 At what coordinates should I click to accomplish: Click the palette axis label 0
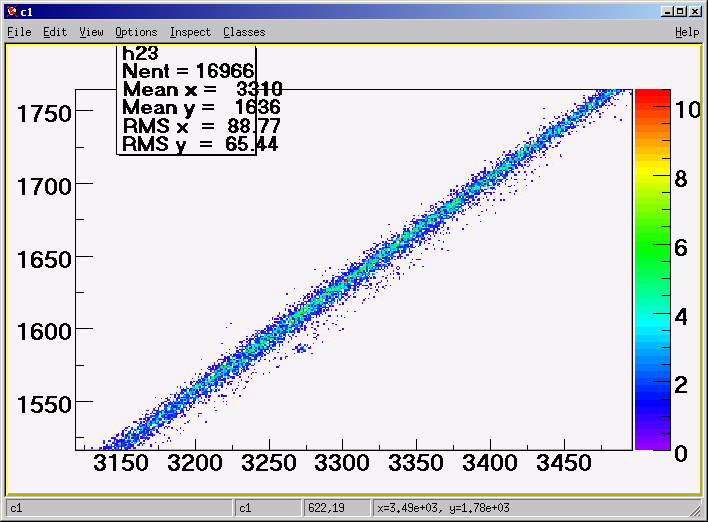(x=681, y=454)
